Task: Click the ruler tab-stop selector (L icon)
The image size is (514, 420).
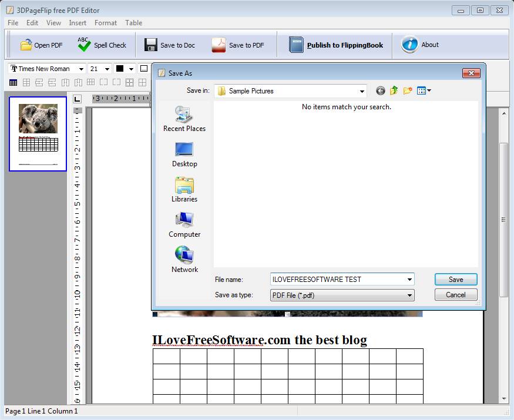Action: [77, 99]
